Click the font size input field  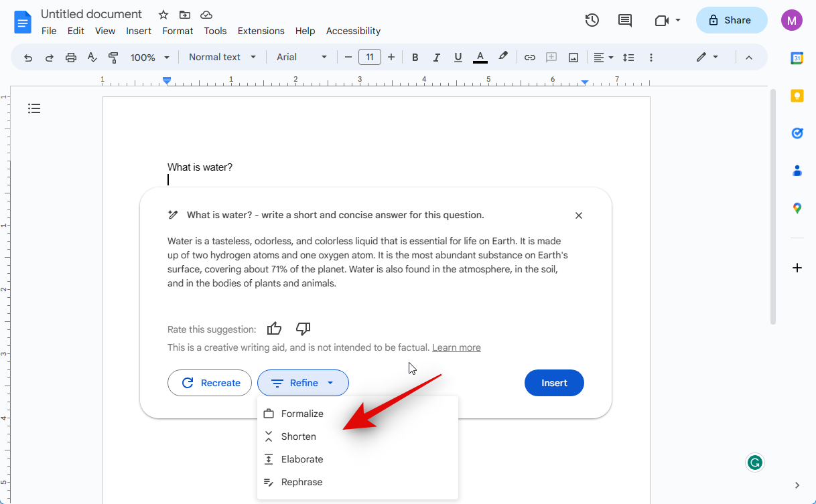(x=370, y=58)
